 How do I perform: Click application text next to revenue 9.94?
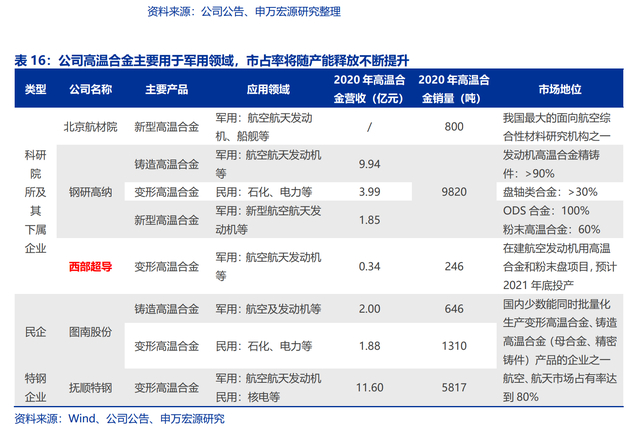[x=268, y=164]
